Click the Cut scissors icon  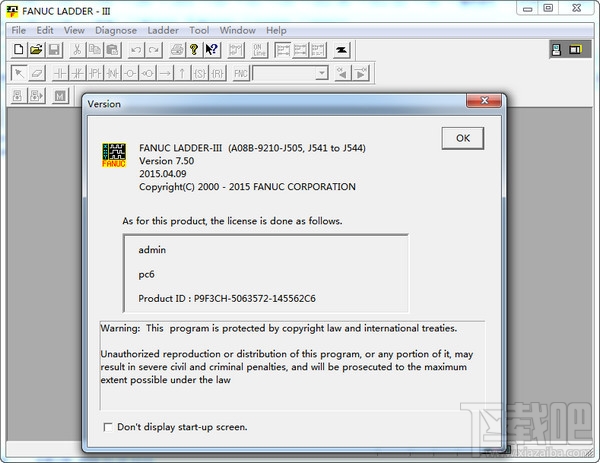coord(77,50)
